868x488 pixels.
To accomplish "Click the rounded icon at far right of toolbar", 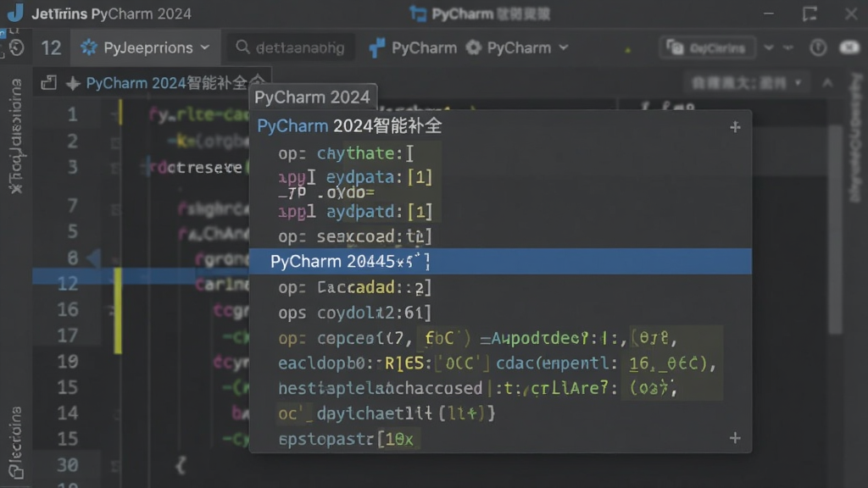I will coord(849,48).
